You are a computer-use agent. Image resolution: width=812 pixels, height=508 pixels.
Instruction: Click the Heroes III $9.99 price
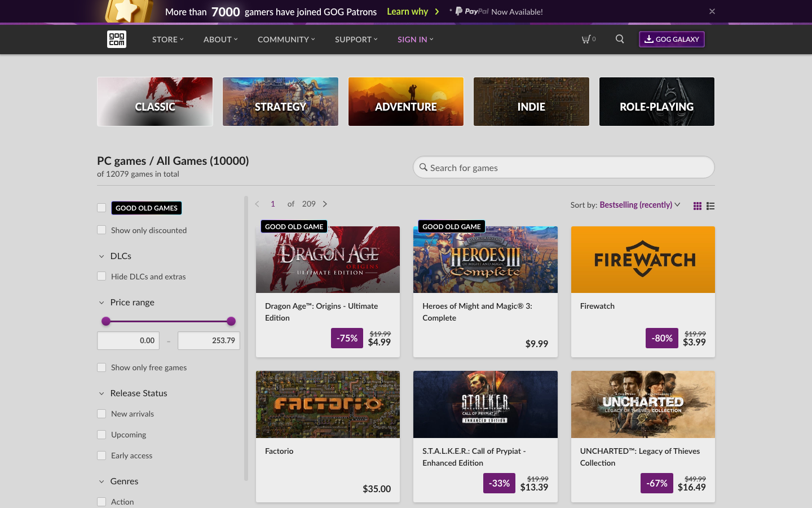pos(537,344)
